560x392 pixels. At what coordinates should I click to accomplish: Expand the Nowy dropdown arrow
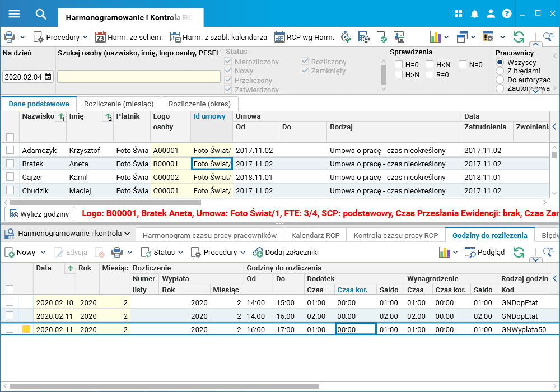point(43,253)
